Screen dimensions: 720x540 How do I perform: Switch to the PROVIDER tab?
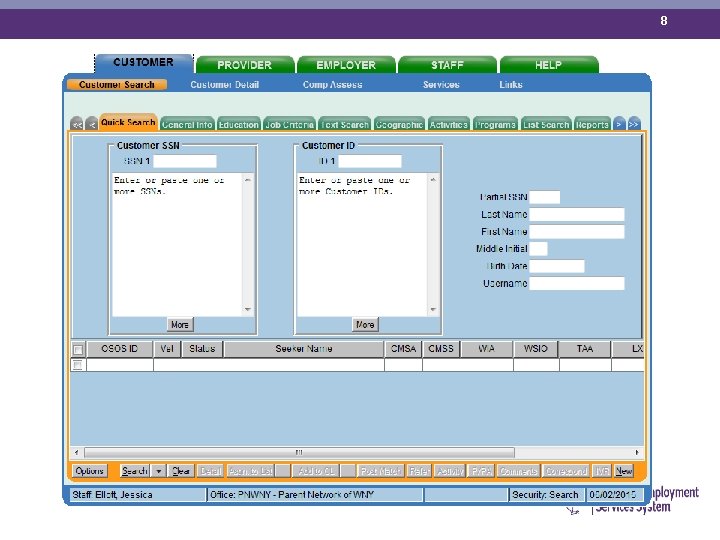coord(245,65)
